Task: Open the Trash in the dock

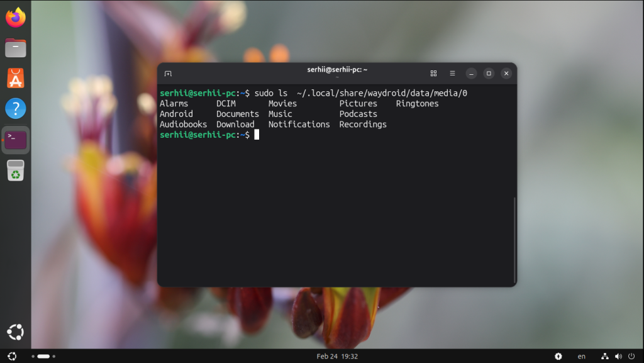Action: (16, 170)
